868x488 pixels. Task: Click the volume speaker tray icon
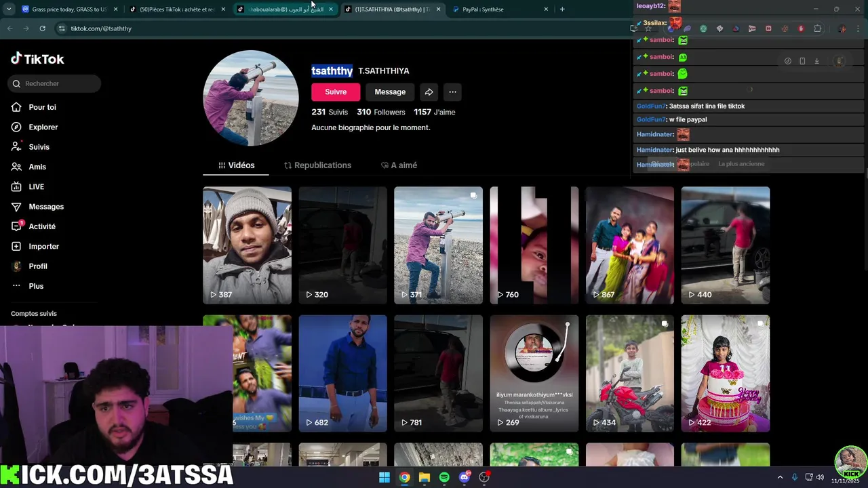tap(820, 478)
